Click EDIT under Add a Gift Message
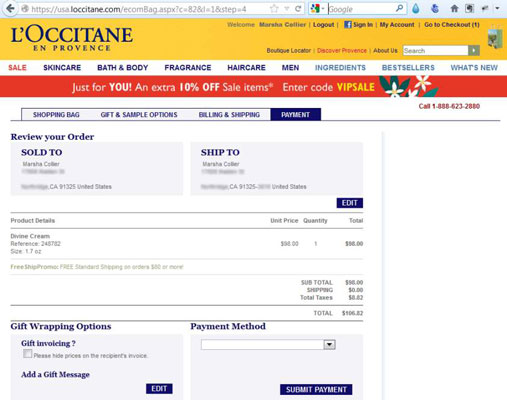 tap(159, 389)
